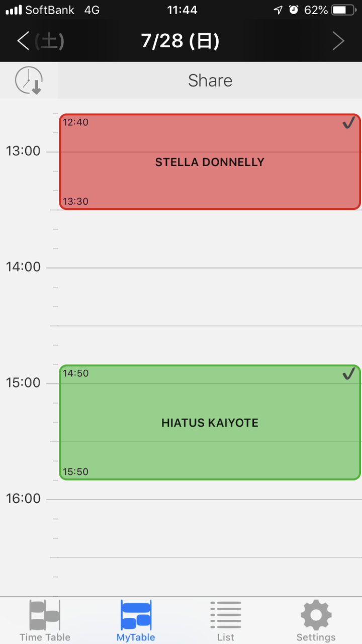Viewport: 362px width, 644px height.
Task: Go to next day using right chevron
Action: click(338, 41)
